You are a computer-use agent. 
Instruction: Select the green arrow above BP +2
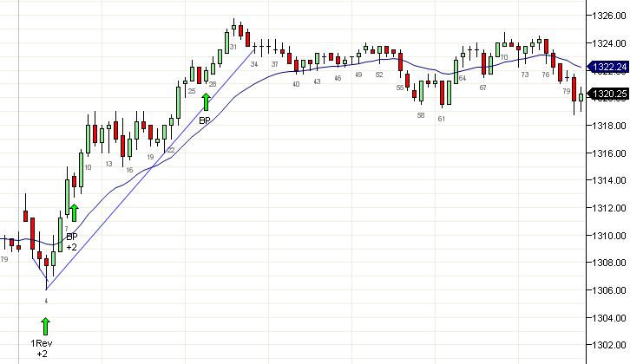[x=74, y=213]
